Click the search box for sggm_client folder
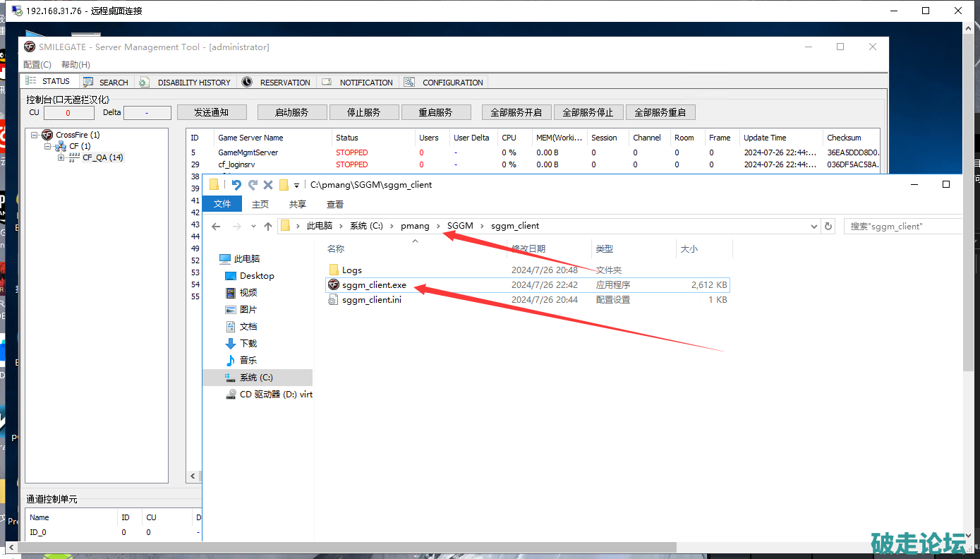Viewport: 980px width, 559px height. click(903, 227)
